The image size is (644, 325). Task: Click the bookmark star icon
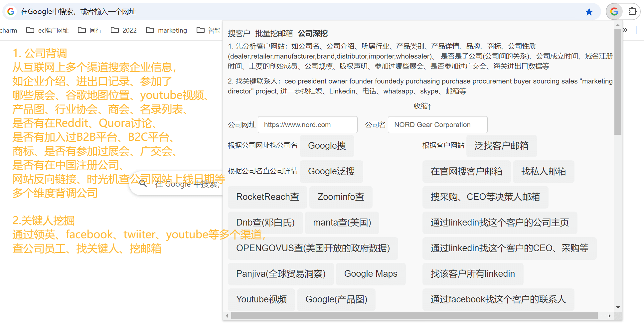point(589,12)
